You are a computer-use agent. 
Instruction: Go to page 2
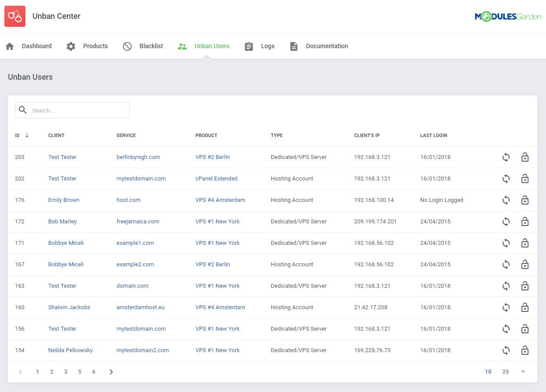click(x=52, y=372)
